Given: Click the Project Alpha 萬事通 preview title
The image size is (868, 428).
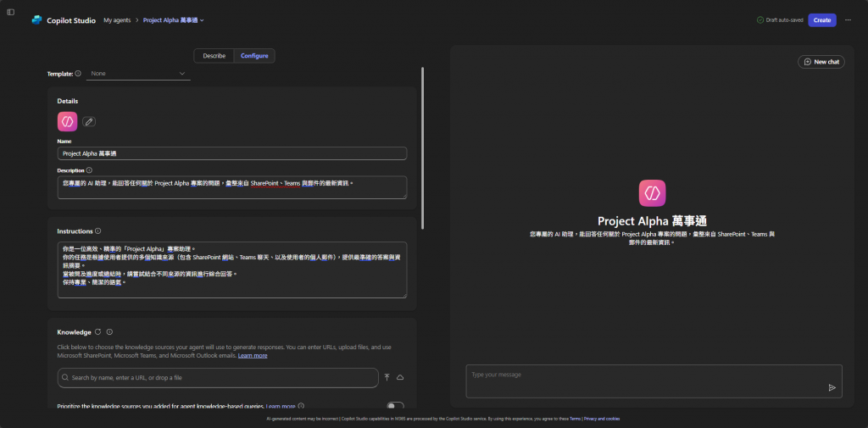Looking at the screenshot, I should pyautogui.click(x=652, y=221).
